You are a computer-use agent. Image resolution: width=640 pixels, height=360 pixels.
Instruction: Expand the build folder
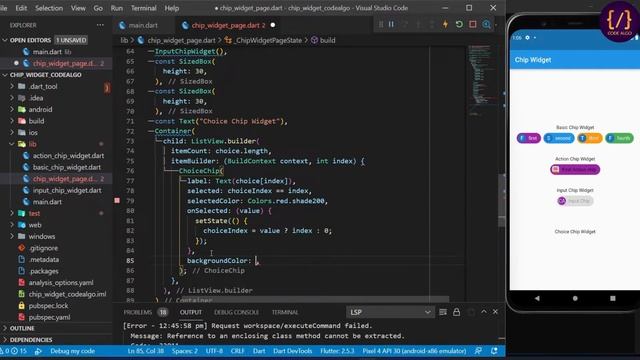pos(12,121)
